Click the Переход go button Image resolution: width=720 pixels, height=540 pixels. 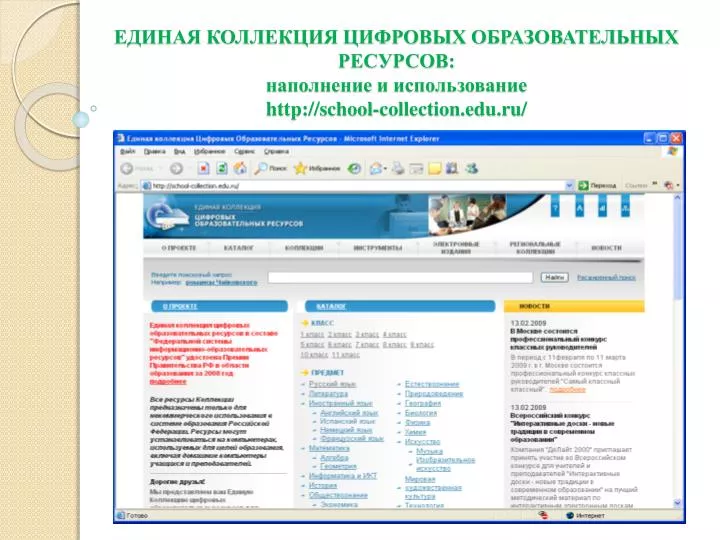pos(597,186)
